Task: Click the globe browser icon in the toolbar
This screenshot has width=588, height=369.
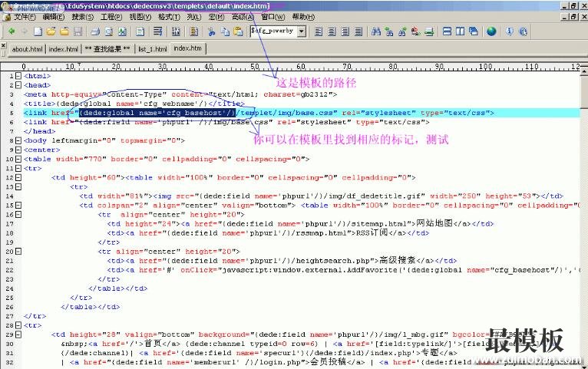Action: pyautogui.click(x=491, y=31)
